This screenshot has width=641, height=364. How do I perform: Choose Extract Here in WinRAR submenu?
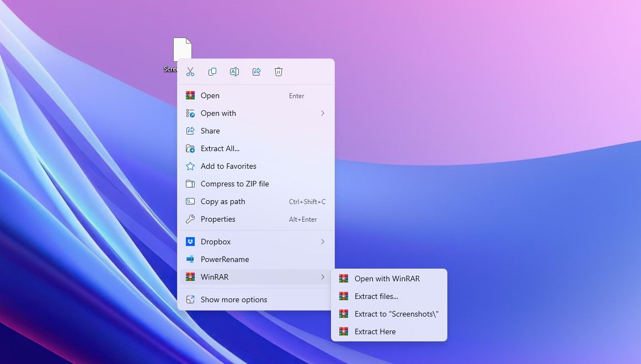(x=375, y=331)
